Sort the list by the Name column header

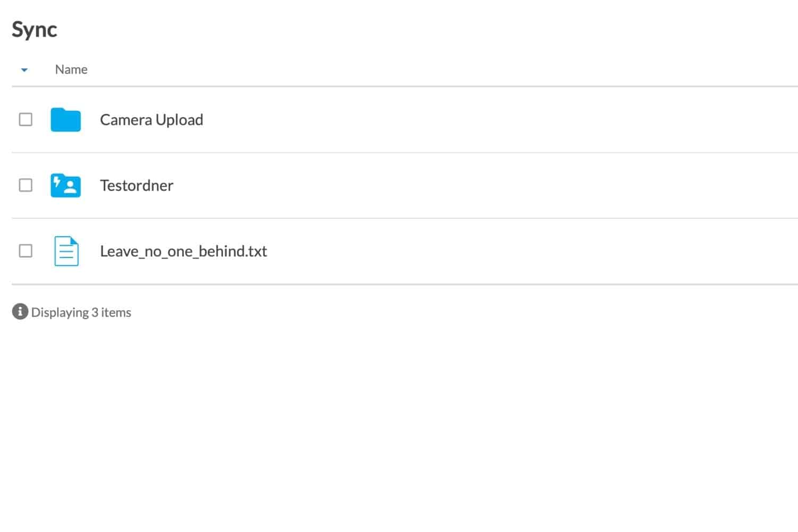71,70
